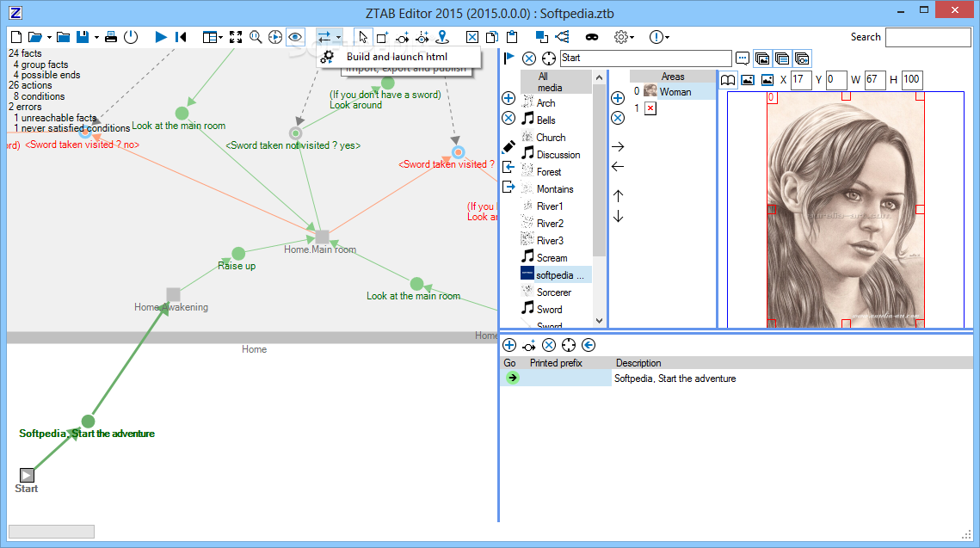Select the Sorcerer media item
The image size is (980, 548).
click(556, 292)
